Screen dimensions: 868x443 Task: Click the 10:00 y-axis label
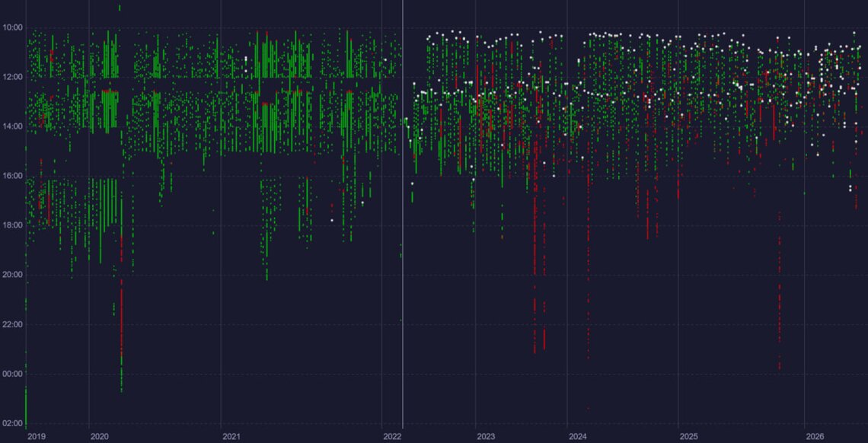(x=13, y=27)
